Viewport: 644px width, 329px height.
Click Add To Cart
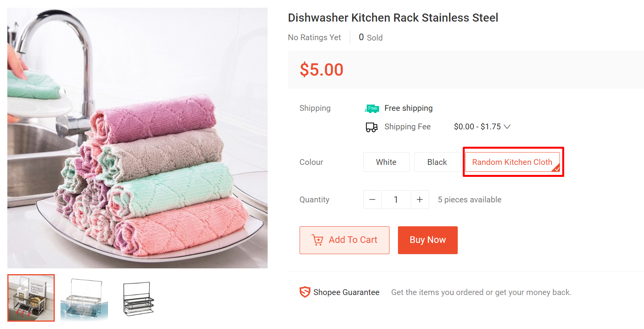344,240
